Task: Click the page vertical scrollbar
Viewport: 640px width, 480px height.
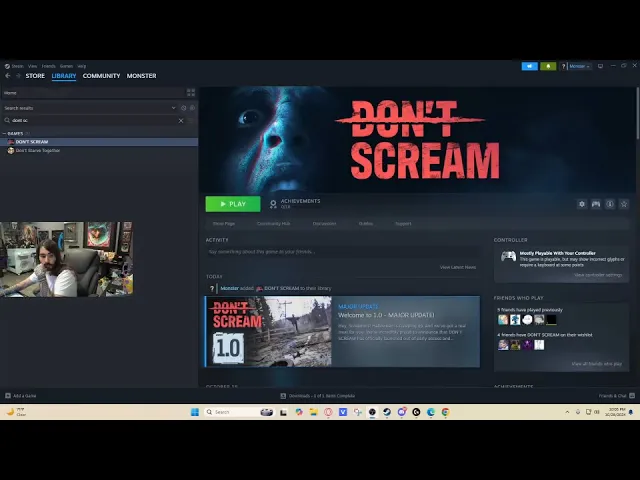Action: (x=637, y=114)
